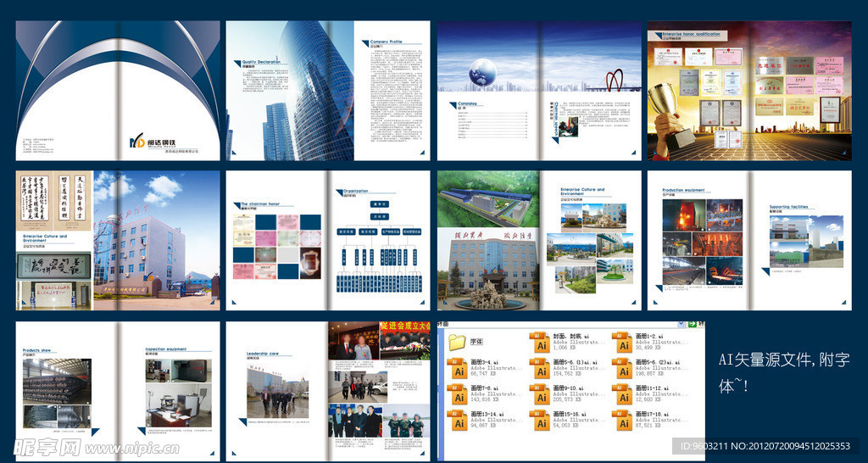Select the 画册11-12.ai Illustrator file icon
This screenshot has width=868, height=463.
pyautogui.click(x=621, y=394)
